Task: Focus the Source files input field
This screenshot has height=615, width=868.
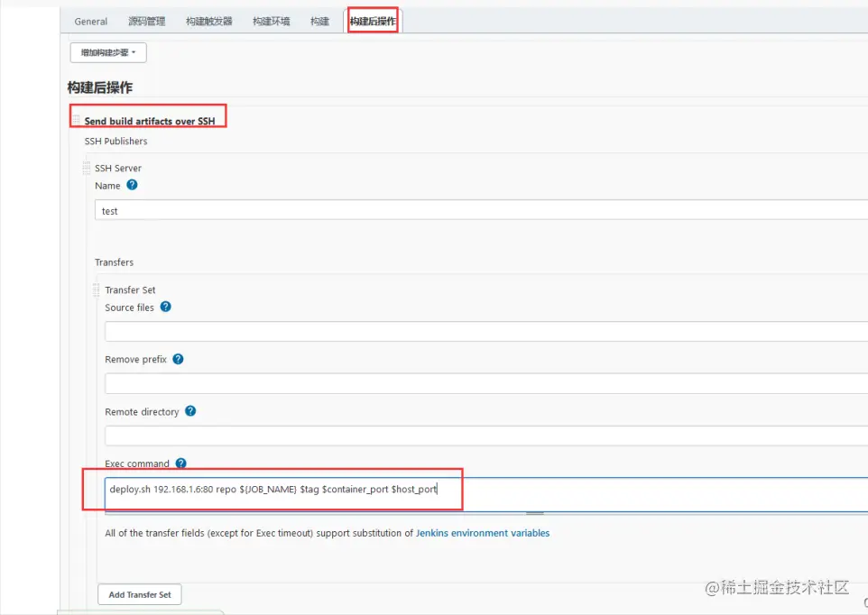Action: pos(486,332)
